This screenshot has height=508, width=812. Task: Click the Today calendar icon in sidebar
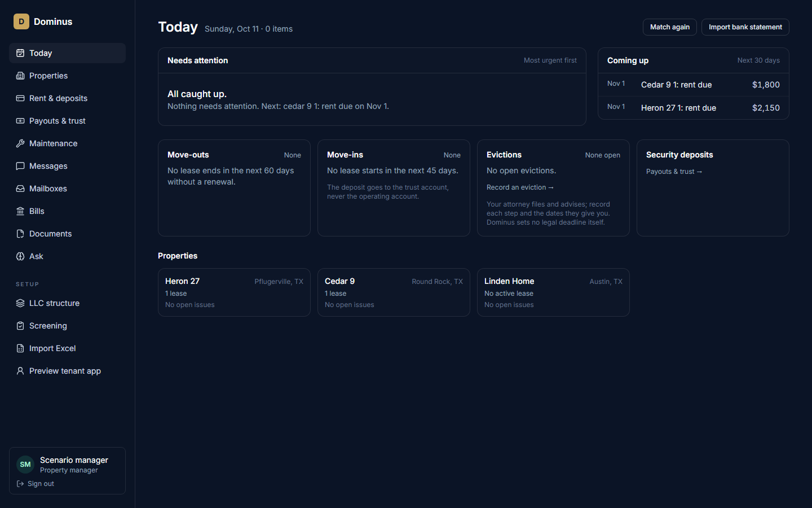tap(20, 53)
